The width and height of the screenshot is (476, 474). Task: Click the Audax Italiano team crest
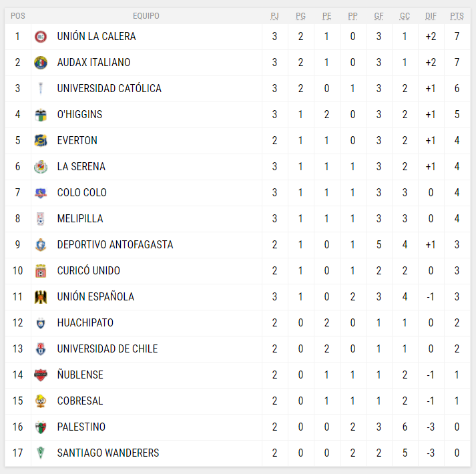click(41, 63)
